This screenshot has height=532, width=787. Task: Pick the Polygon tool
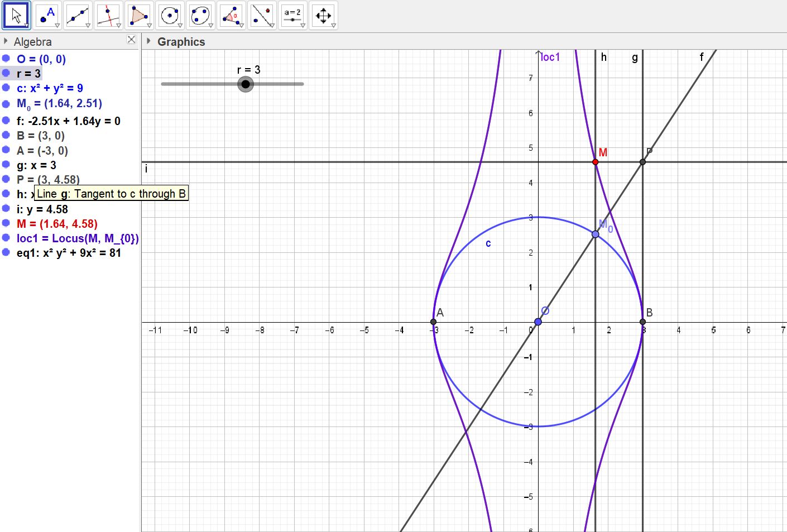(139, 16)
